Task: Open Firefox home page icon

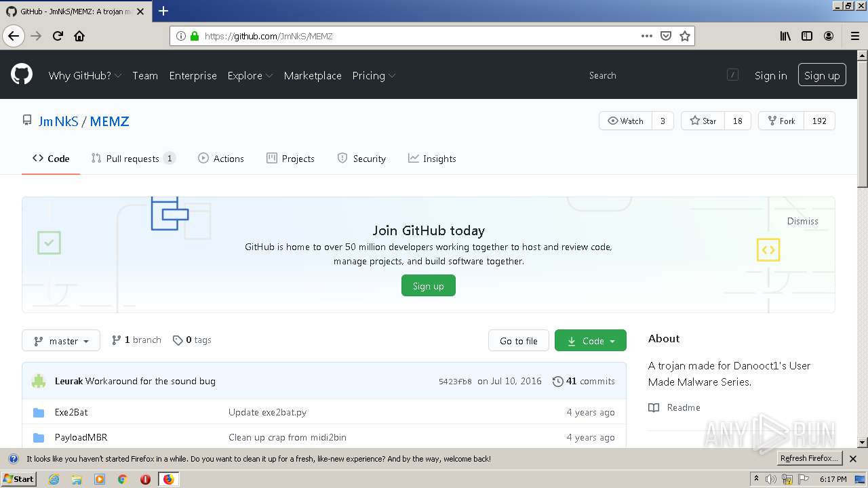Action: click(79, 36)
